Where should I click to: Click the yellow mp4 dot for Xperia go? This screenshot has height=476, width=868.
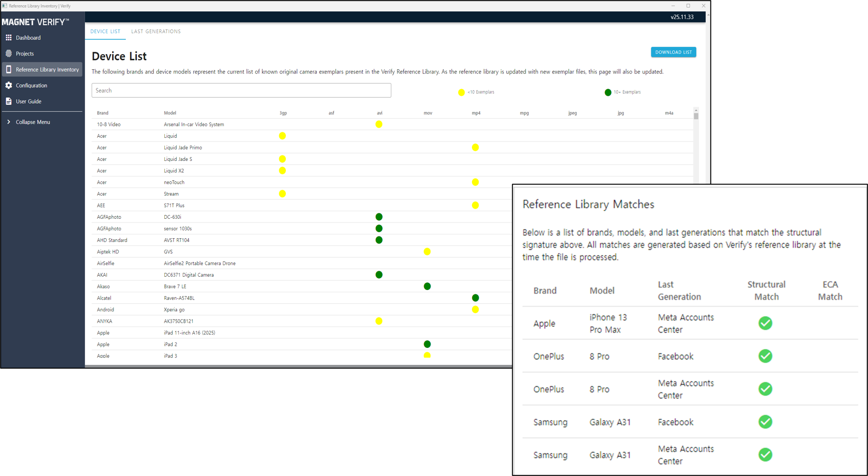[x=475, y=309]
